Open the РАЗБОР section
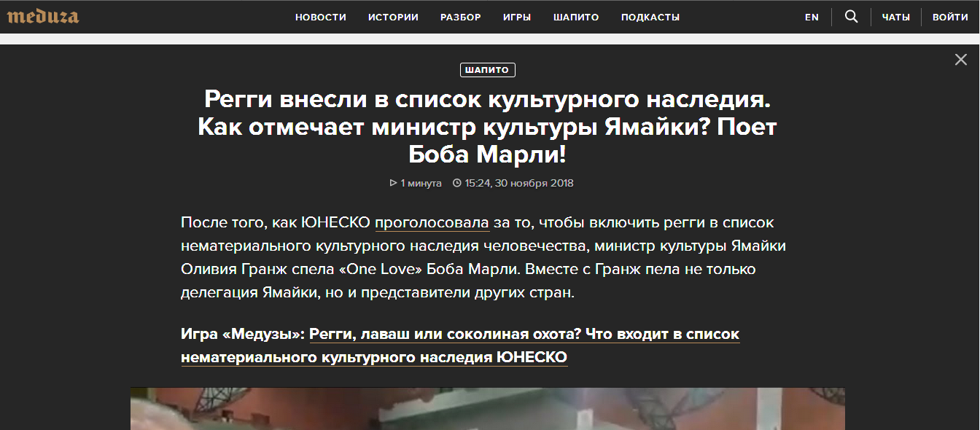 click(x=461, y=17)
